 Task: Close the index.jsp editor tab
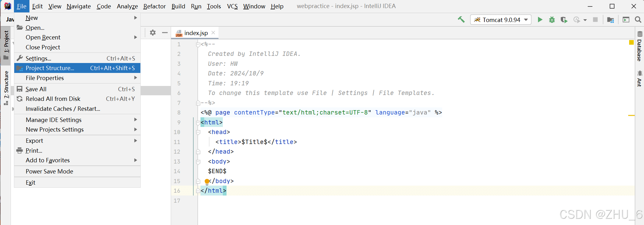pyautogui.click(x=213, y=33)
